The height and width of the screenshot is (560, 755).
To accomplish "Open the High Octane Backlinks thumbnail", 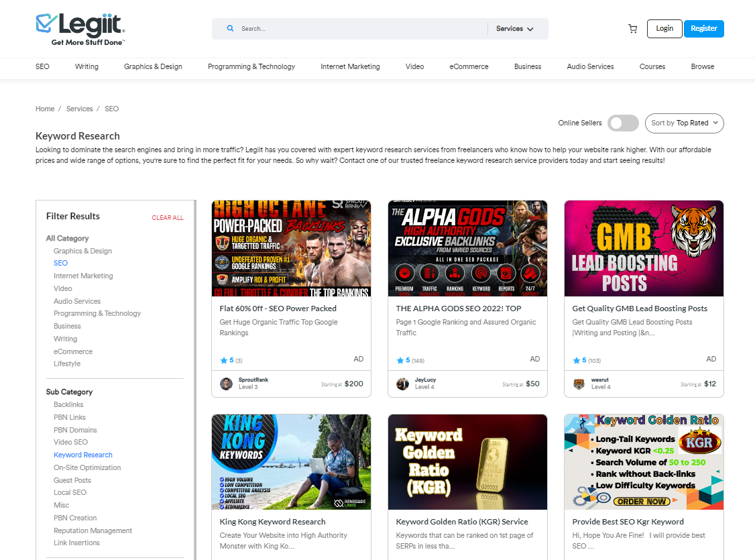I will (291, 248).
